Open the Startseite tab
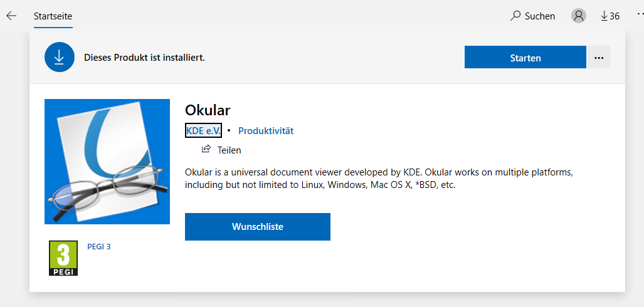Image resolution: width=644 pixels, height=307 pixels. tap(53, 16)
